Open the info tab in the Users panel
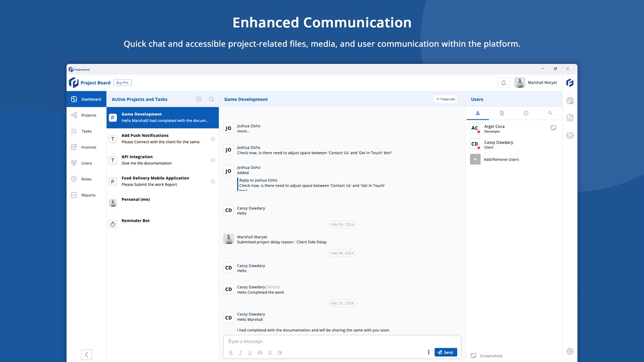644x362 pixels. point(526,113)
